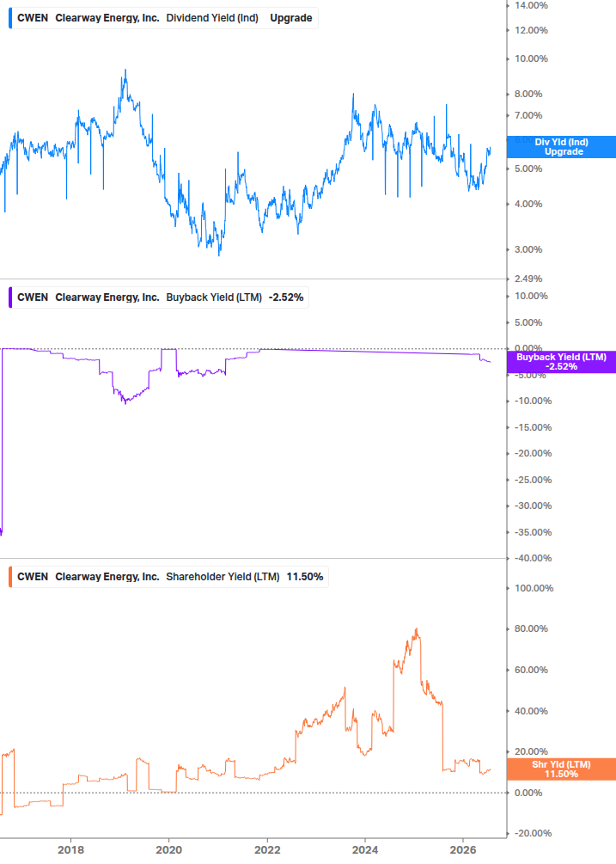Viewport: 616px width, 864px height.
Task: Click the 2022 label on the time axis
Action: click(267, 849)
